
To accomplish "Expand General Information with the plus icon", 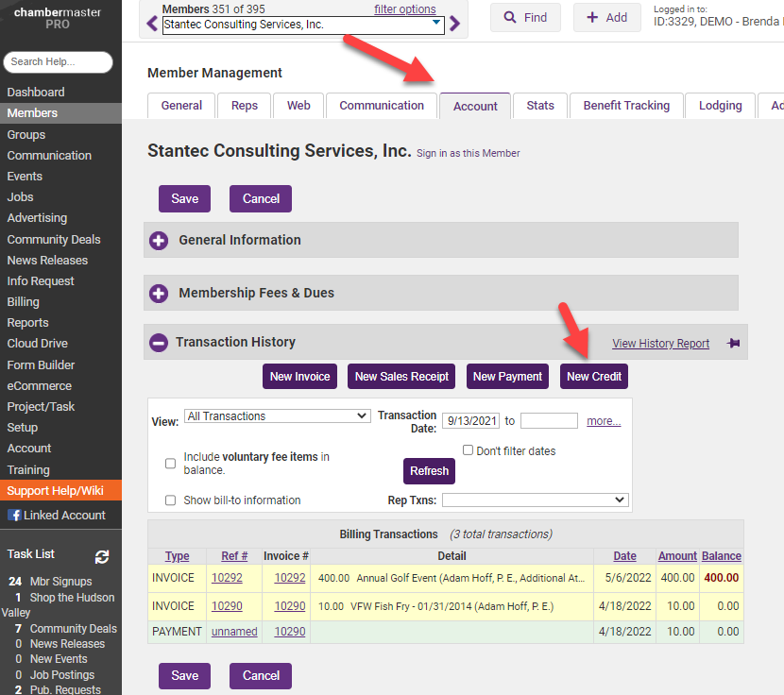I will [159, 241].
